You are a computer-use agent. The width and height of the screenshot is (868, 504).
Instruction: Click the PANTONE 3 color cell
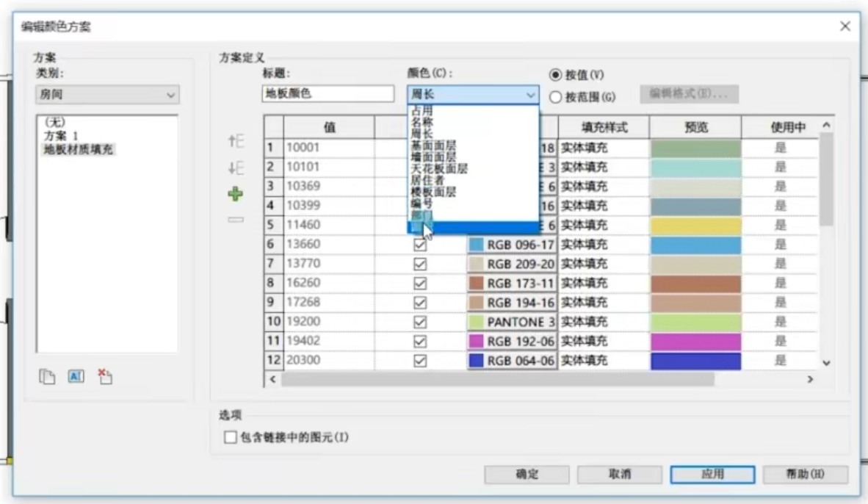pyautogui.click(x=512, y=323)
